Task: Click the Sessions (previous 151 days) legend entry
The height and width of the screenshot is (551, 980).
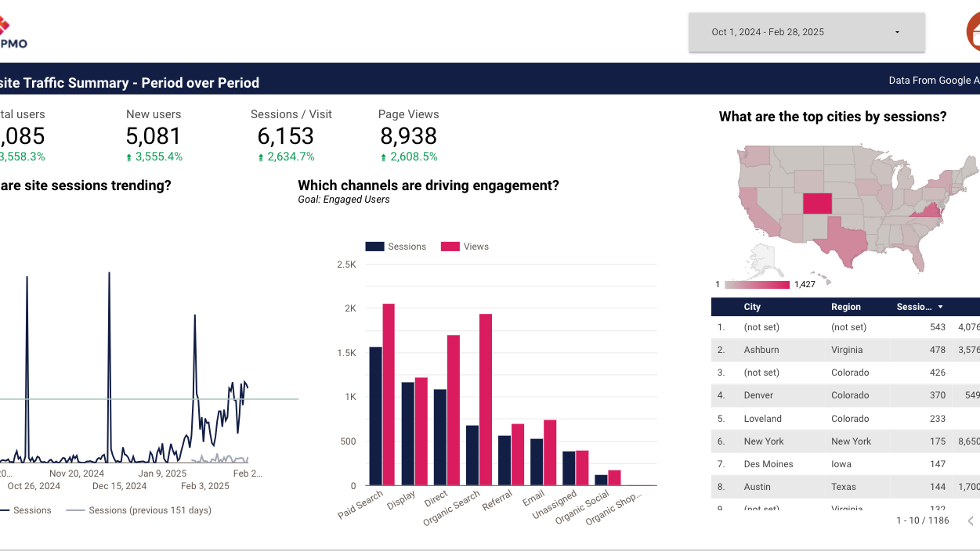Action: tap(139, 510)
